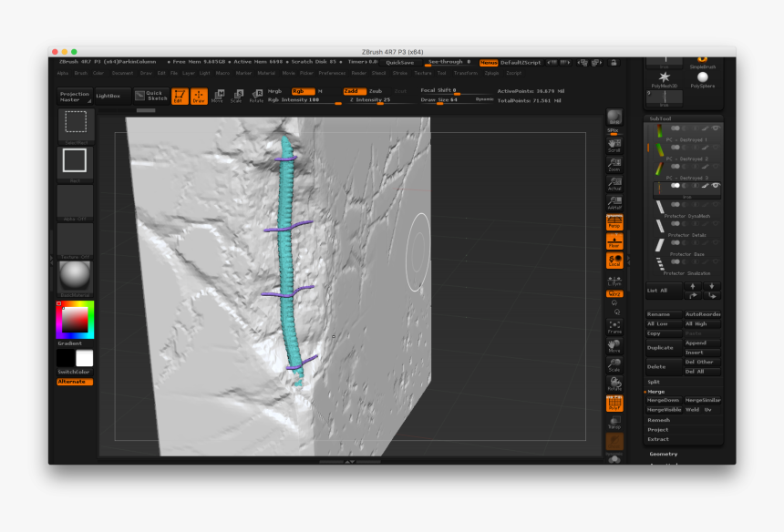784x532 pixels.
Task: Expand the Merge subsection
Action: point(656,391)
